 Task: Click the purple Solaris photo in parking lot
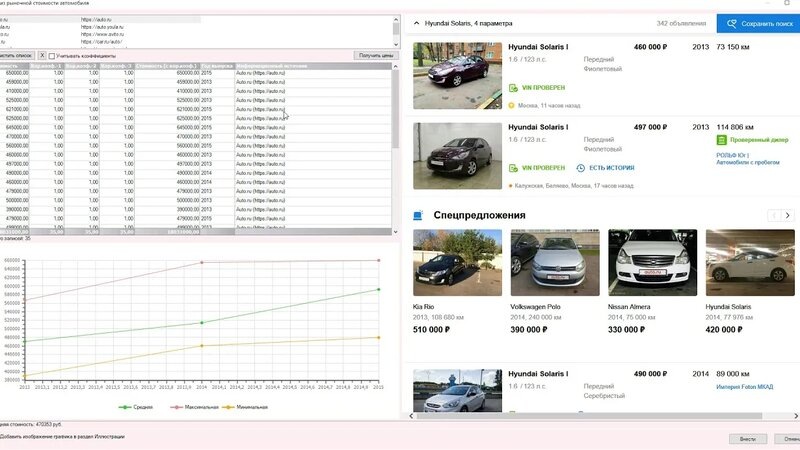(457, 76)
